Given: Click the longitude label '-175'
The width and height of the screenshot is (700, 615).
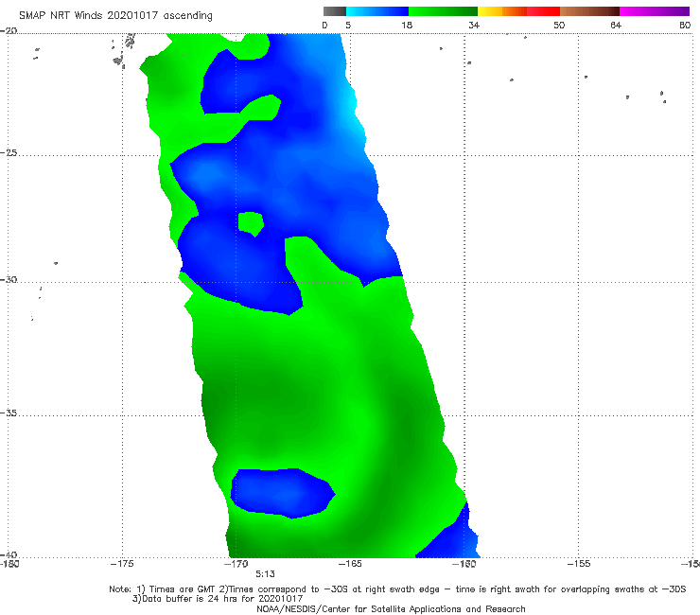Looking at the screenshot, I should tap(122, 564).
